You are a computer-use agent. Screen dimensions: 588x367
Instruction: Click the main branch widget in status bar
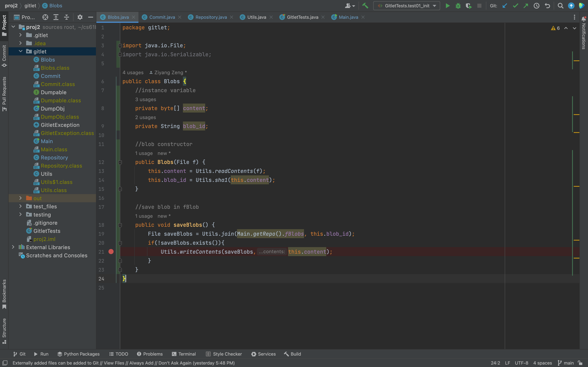566,363
